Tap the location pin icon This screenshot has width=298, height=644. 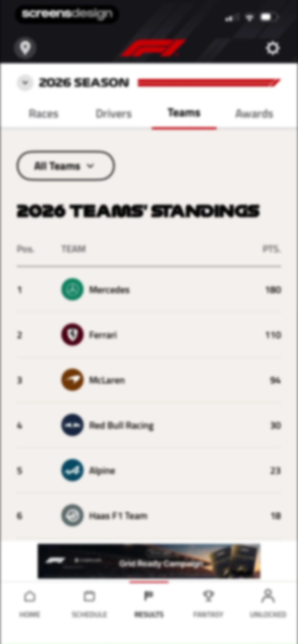point(25,48)
